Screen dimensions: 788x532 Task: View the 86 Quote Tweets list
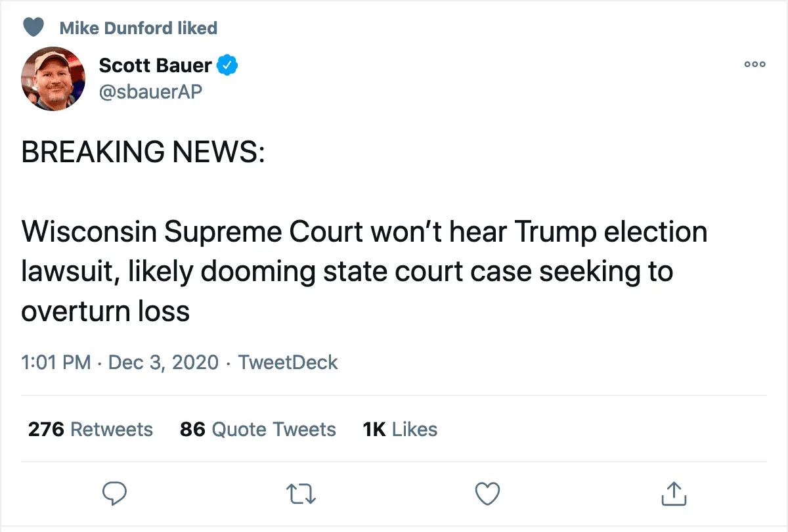point(257,430)
